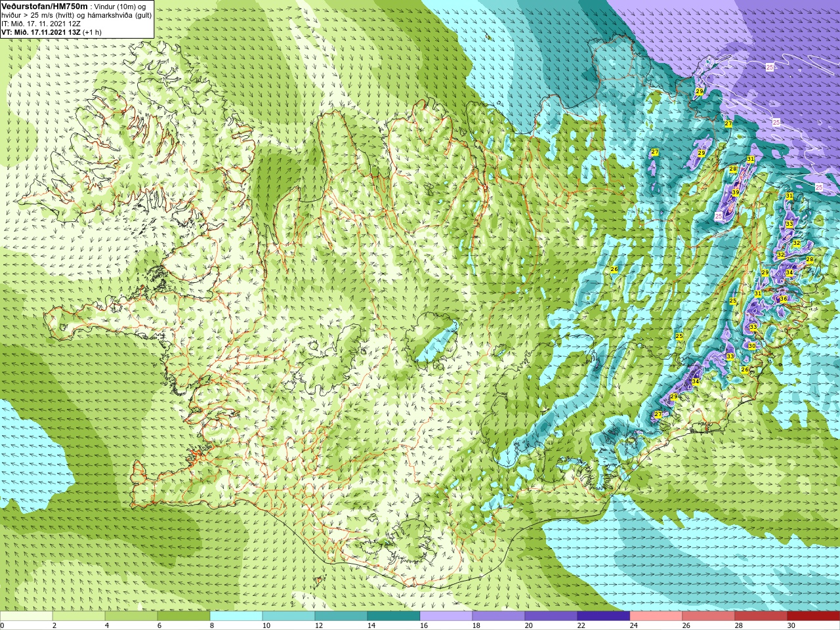Click the 2–4 light green legend swatch
840x630 pixels.
tap(79, 616)
